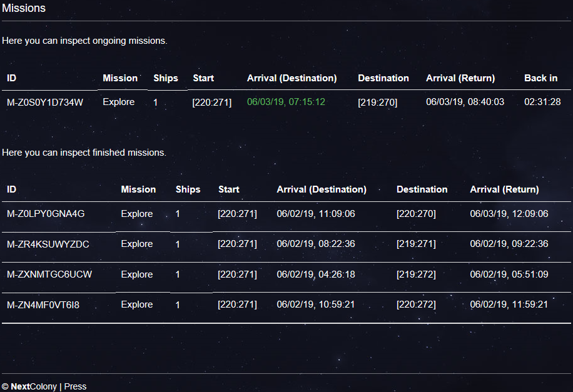Click the green arrival time 07:15:12
The width and height of the screenshot is (573, 392).
(x=286, y=101)
